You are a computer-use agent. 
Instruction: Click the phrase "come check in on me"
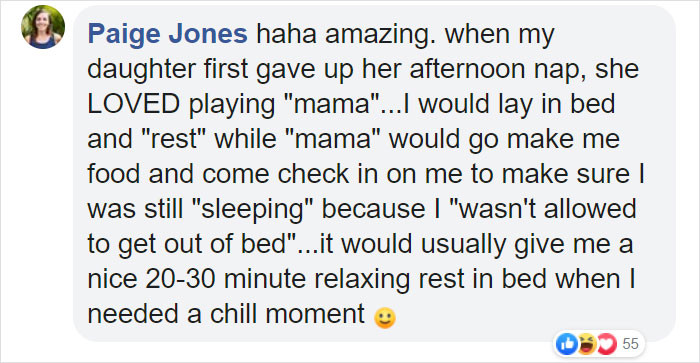332,174
